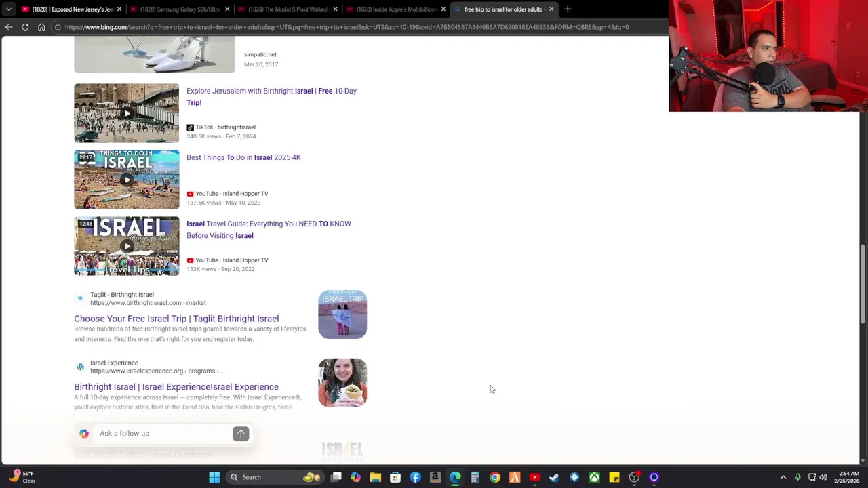
Task: Show hidden system tray icons
Action: pos(783,477)
